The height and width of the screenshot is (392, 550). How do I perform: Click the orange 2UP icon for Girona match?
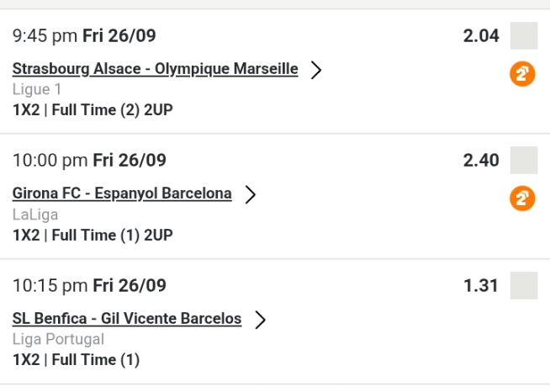point(522,199)
